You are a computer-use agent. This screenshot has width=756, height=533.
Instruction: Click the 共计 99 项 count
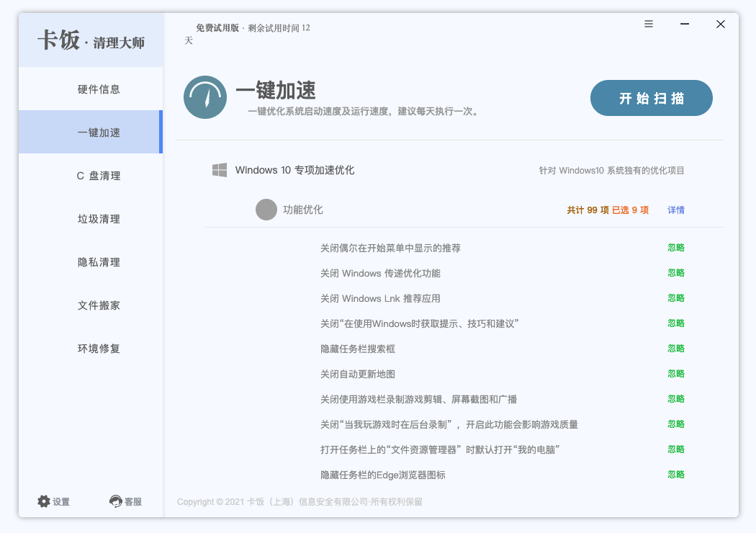click(588, 210)
